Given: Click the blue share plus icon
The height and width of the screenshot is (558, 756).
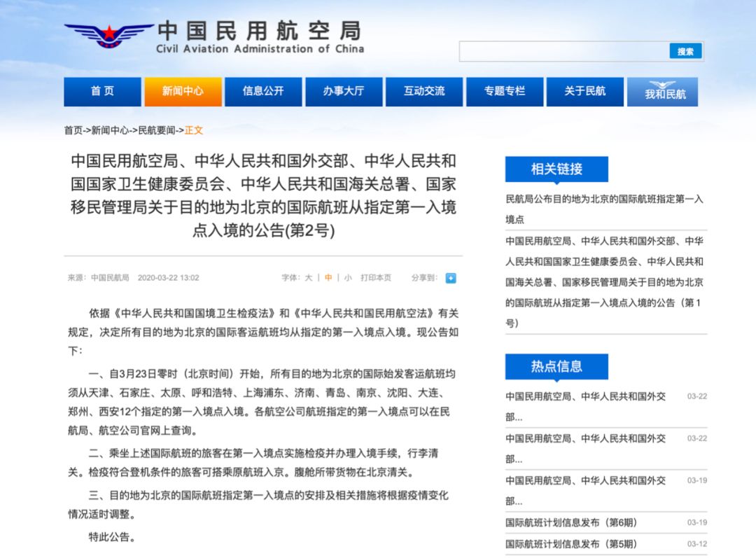Looking at the screenshot, I should point(451,278).
